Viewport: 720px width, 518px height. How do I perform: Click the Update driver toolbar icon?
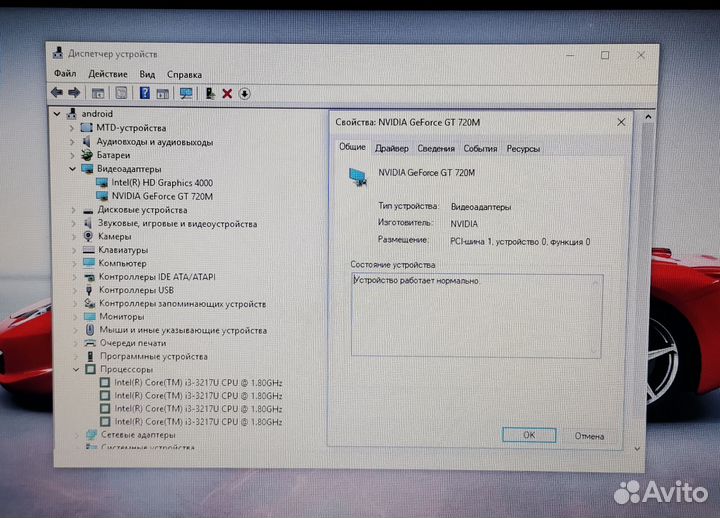[x=211, y=93]
